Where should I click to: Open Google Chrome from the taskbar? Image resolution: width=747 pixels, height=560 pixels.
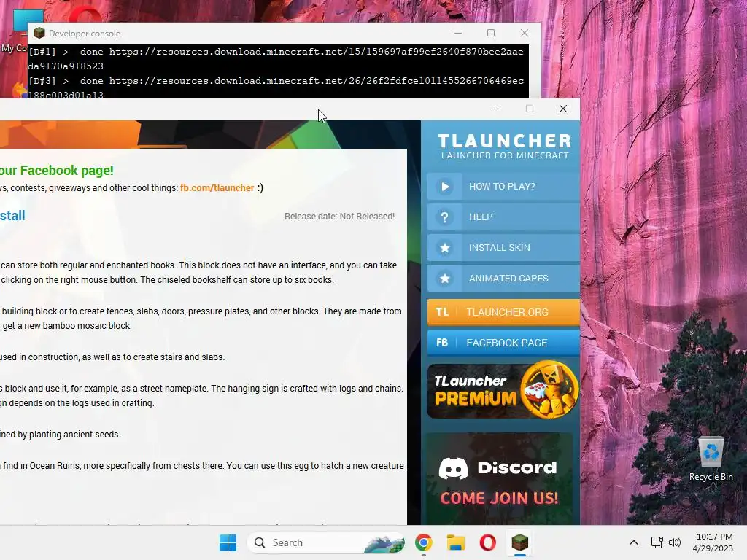424,542
